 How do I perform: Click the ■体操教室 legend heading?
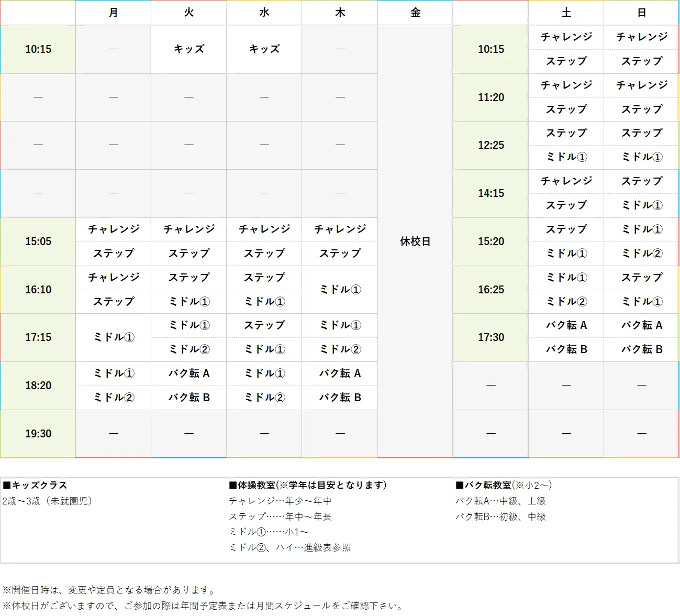click(x=306, y=485)
